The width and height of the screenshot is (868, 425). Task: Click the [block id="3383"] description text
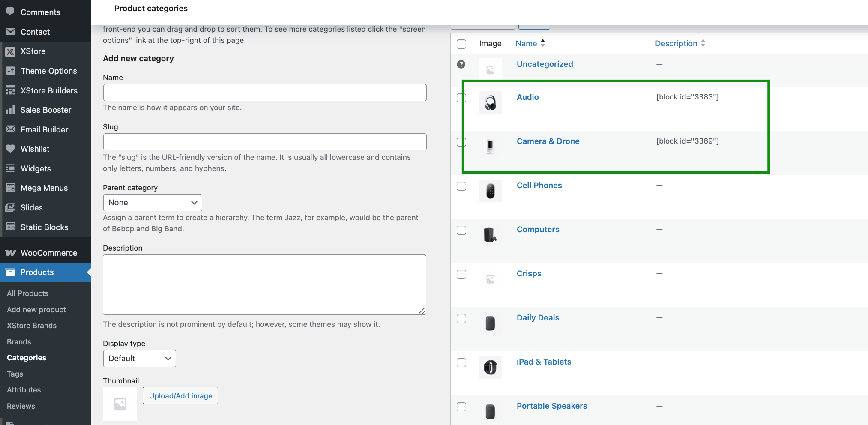click(687, 97)
